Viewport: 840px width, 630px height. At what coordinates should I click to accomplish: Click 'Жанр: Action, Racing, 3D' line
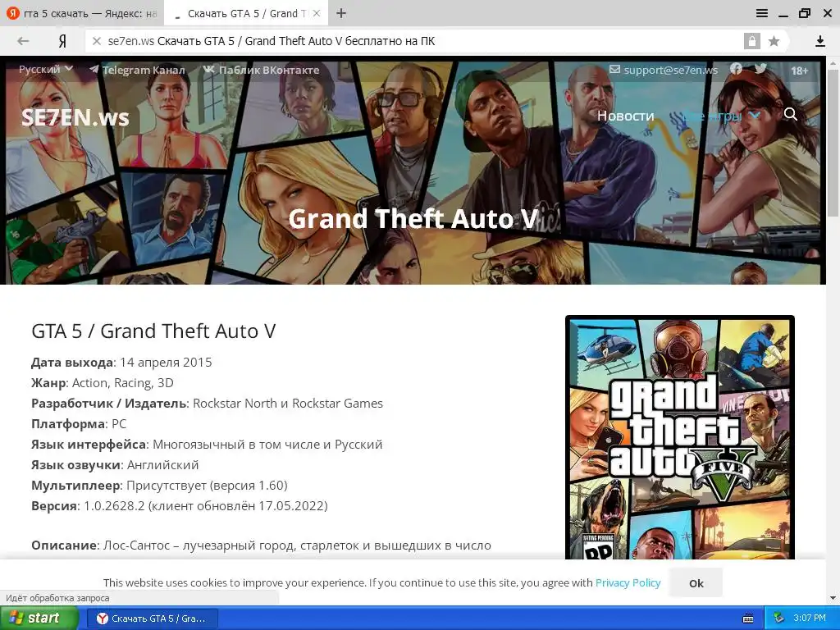(103, 383)
